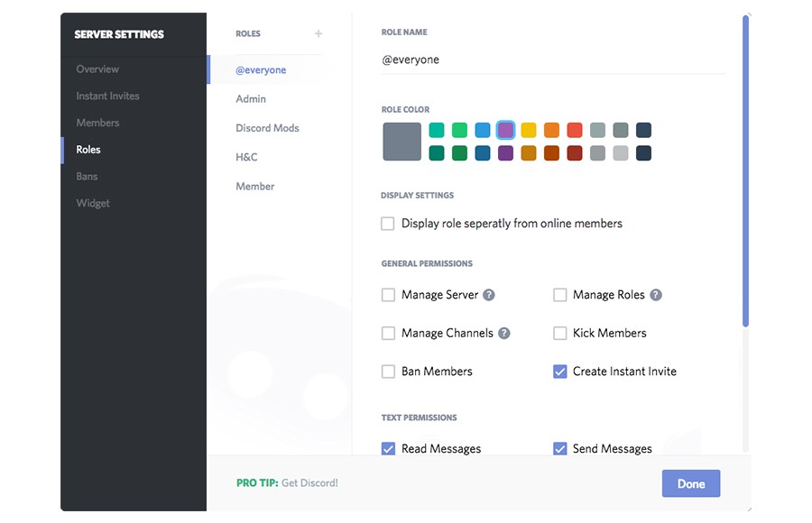Screen dimensions: 812x523
Task: Pick the dark blue swatch in bottom row
Action: [483, 153]
